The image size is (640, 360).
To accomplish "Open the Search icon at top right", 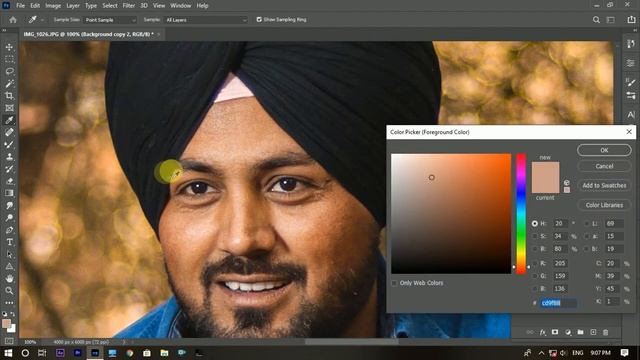I will pos(596,20).
